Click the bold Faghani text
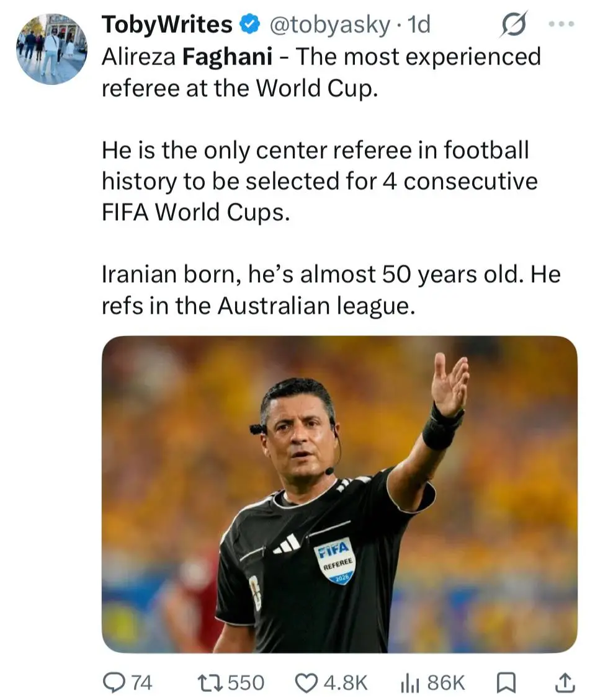 pyautogui.click(x=227, y=56)
